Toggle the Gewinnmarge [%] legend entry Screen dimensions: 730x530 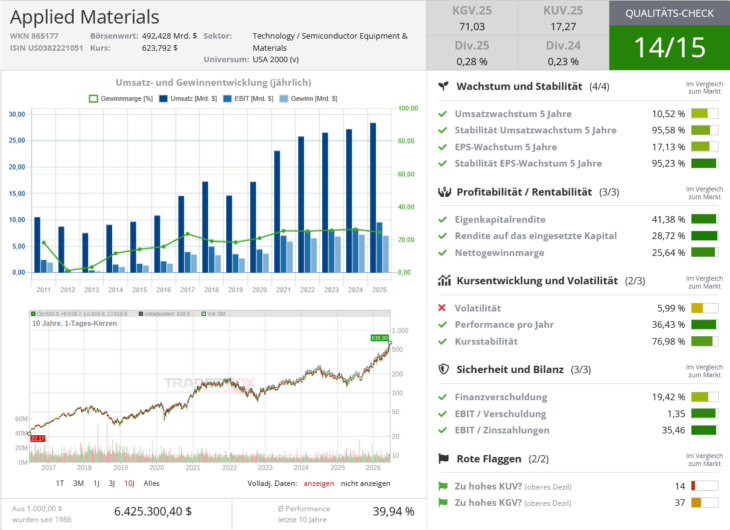point(121,99)
